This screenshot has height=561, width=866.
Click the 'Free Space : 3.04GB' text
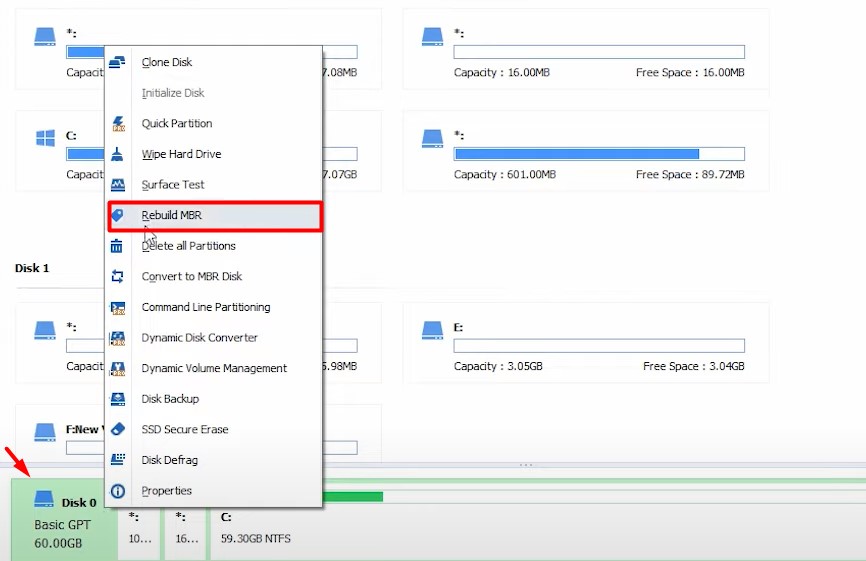pos(694,366)
